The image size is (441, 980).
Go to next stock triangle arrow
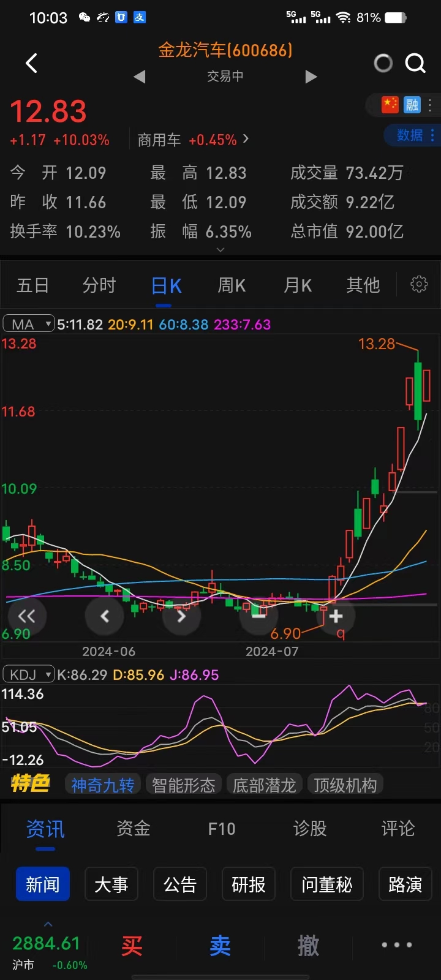(x=311, y=77)
